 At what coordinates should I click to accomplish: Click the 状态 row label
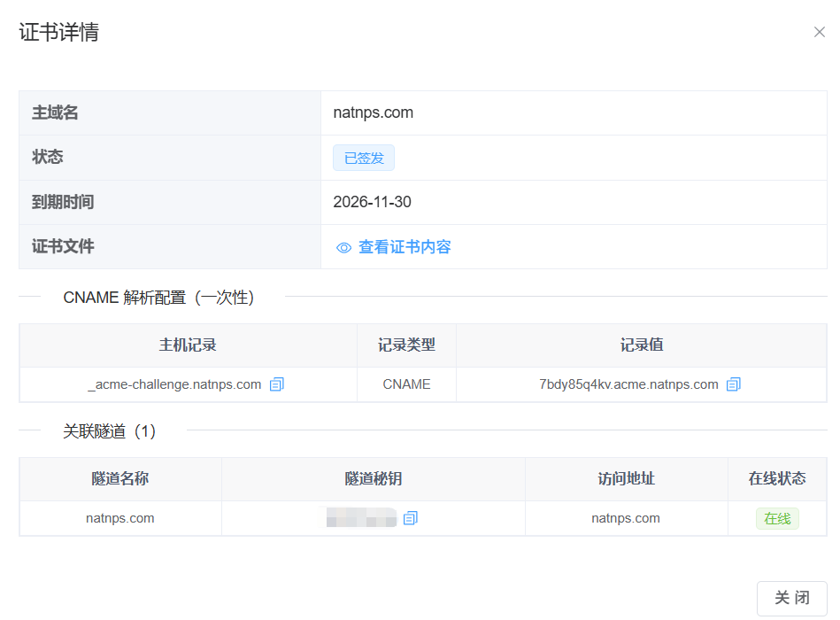[48, 157]
